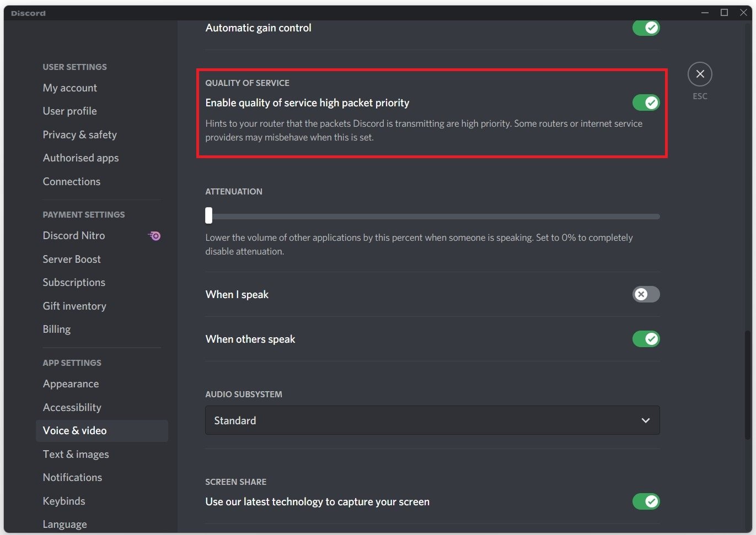756x535 pixels.
Task: Close settings with the ESC circle icon
Action: point(700,74)
